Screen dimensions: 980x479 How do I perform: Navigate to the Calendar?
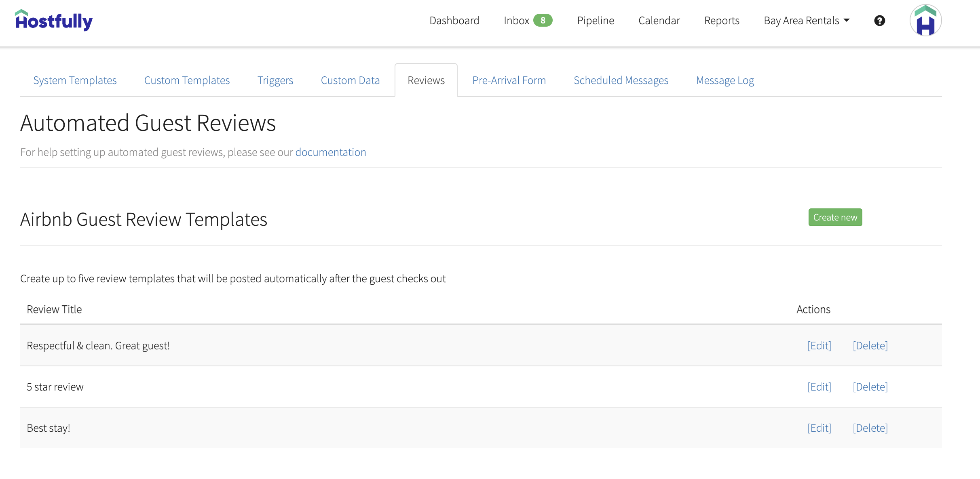click(x=659, y=21)
